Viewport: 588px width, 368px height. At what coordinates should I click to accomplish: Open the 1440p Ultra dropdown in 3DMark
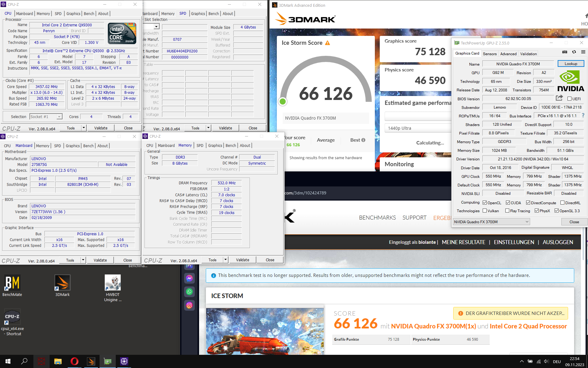pyautogui.click(x=418, y=128)
